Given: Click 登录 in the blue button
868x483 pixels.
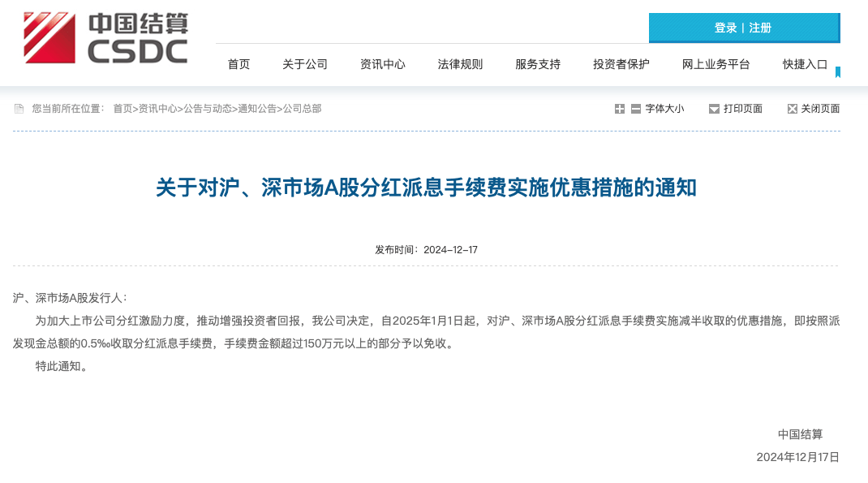Looking at the screenshot, I should [726, 28].
